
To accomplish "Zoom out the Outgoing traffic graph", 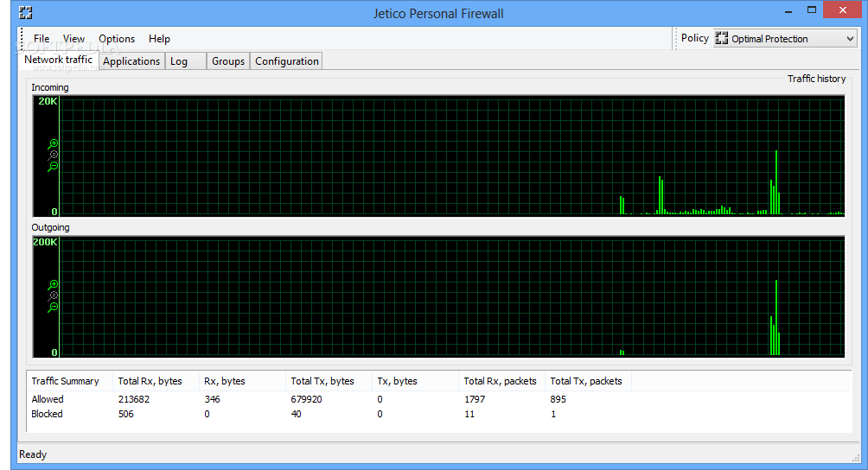I will 53,307.
